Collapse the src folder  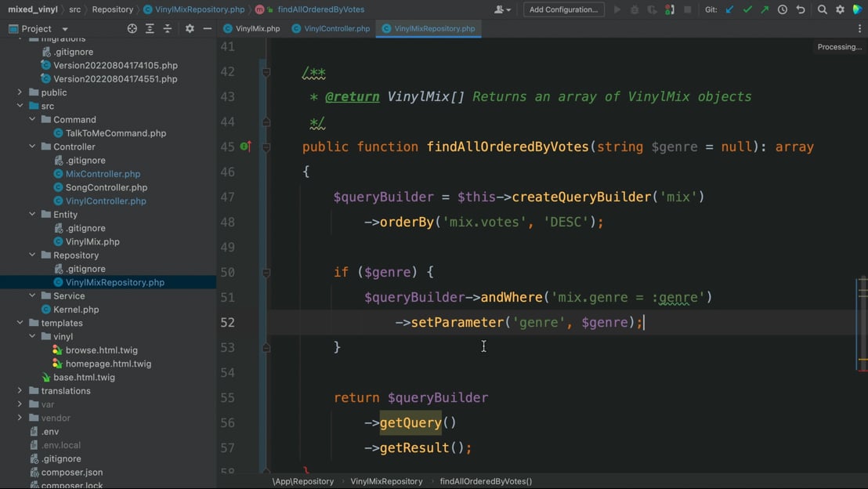pyautogui.click(x=20, y=105)
